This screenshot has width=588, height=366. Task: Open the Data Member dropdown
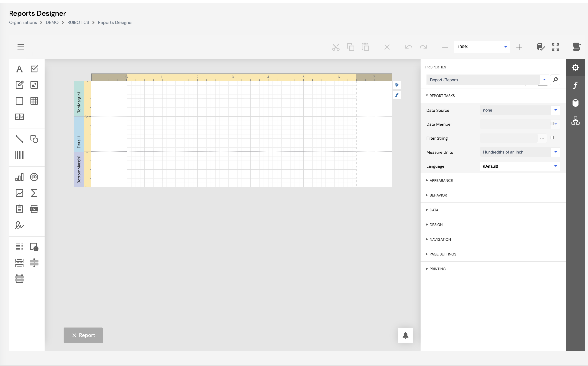(x=556, y=124)
